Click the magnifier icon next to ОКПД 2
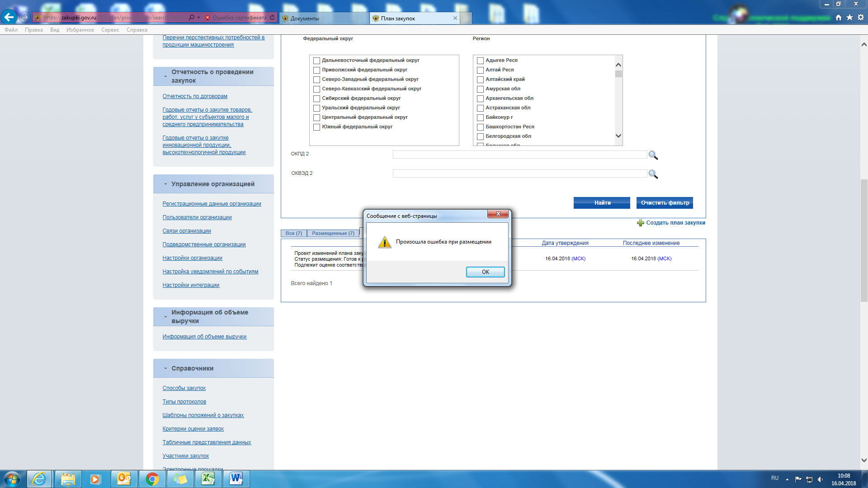Screen dimensions: 868x488 653,155
